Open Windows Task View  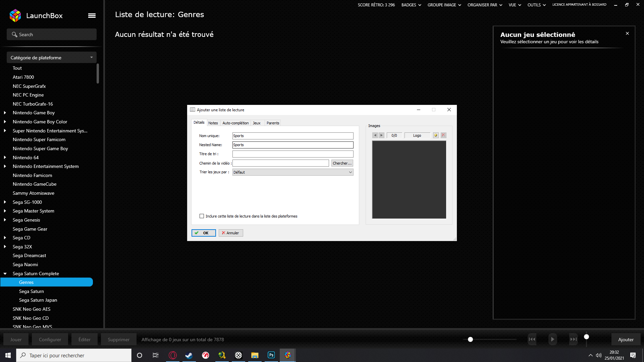pyautogui.click(x=156, y=355)
